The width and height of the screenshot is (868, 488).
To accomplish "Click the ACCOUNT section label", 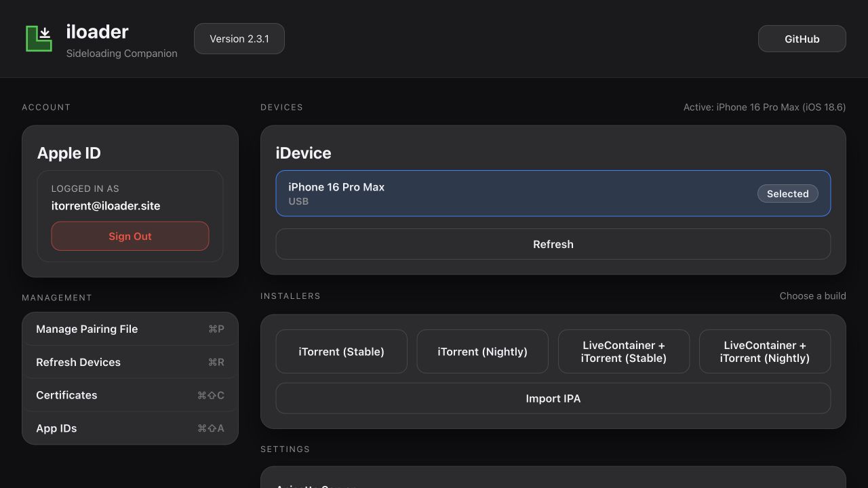I will tap(46, 107).
